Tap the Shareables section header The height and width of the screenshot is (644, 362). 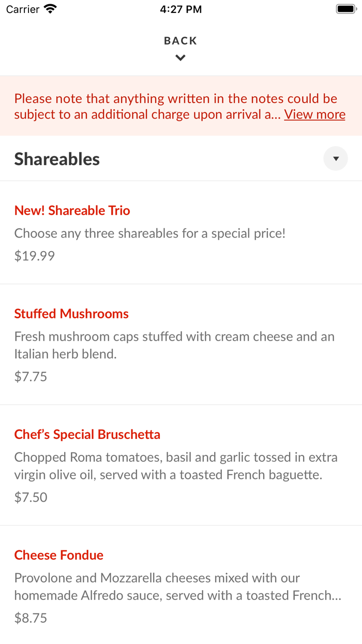[57, 159]
